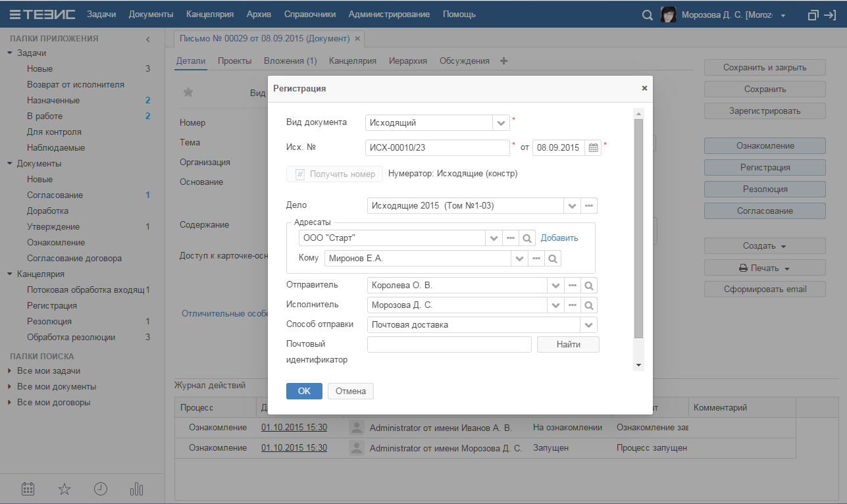Open the Справочники menu
Viewport: 847px width, 504px height.
coord(310,14)
